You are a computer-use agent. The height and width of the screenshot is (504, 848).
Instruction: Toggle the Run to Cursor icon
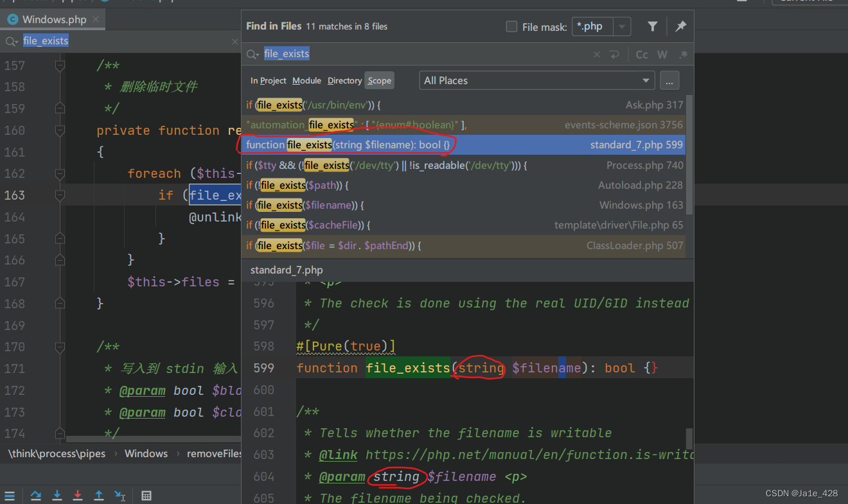point(120,495)
